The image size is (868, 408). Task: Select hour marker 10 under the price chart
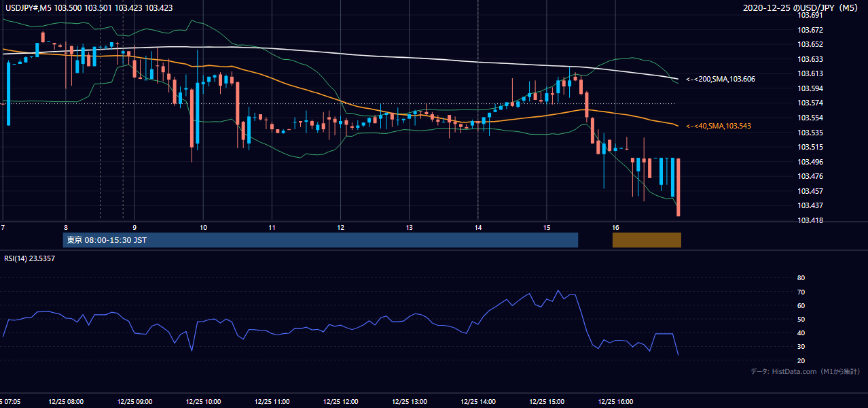click(x=203, y=227)
